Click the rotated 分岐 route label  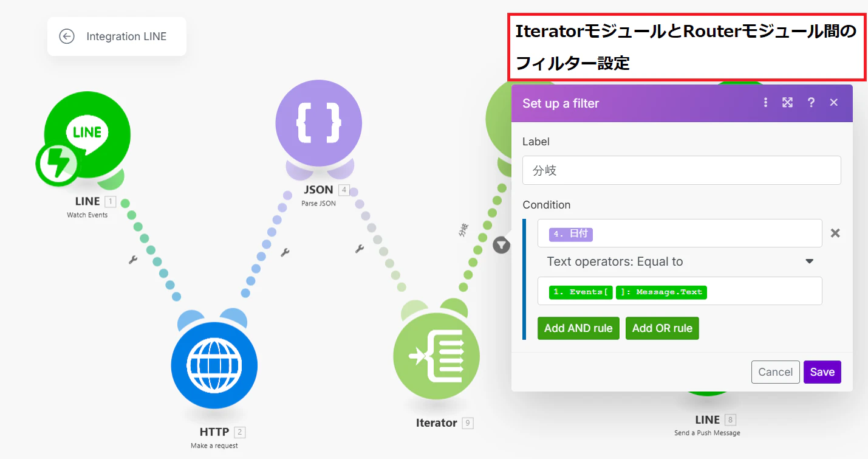click(x=463, y=230)
